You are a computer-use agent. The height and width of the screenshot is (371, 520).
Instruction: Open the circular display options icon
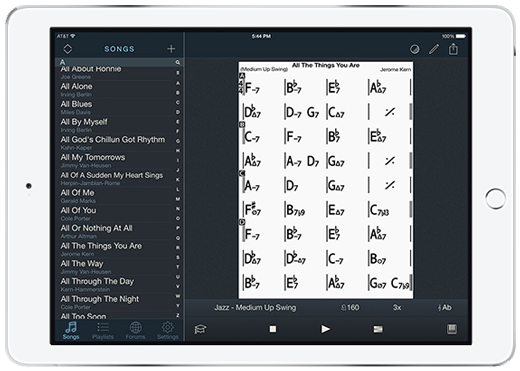point(414,49)
